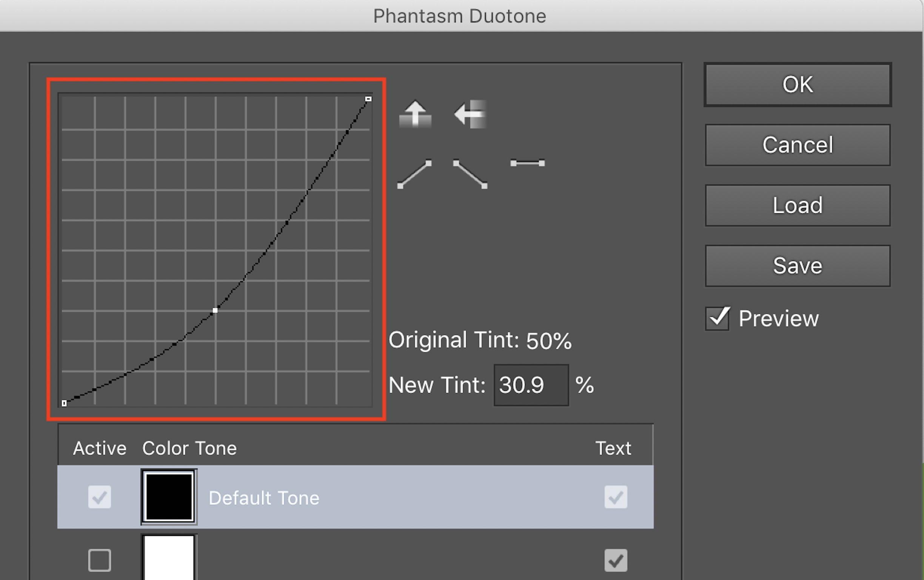Disable the Preview checkbox
924x580 pixels.
point(718,318)
